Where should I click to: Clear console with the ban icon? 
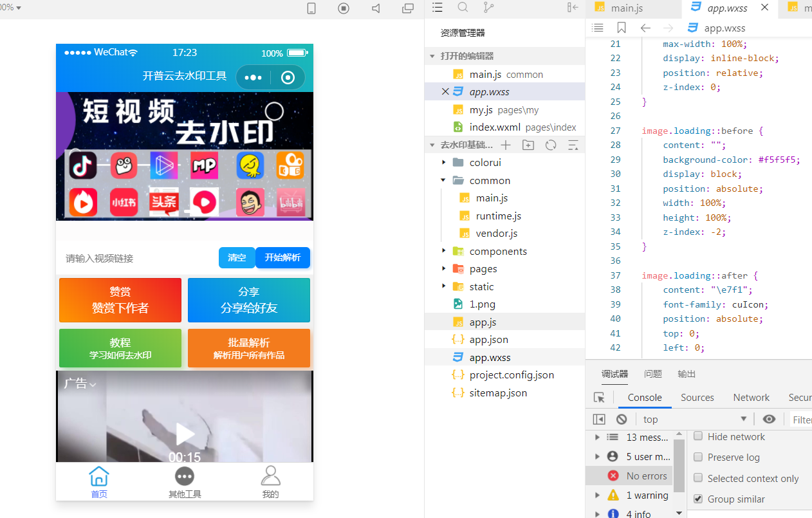click(x=621, y=419)
